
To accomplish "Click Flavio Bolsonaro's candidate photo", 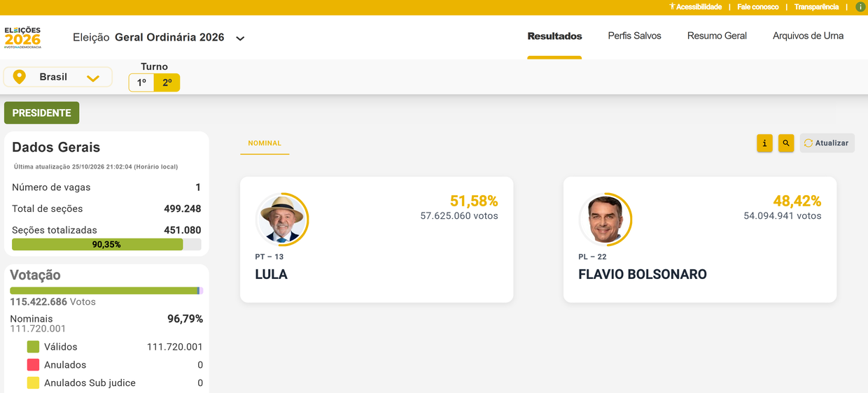I will tap(605, 219).
